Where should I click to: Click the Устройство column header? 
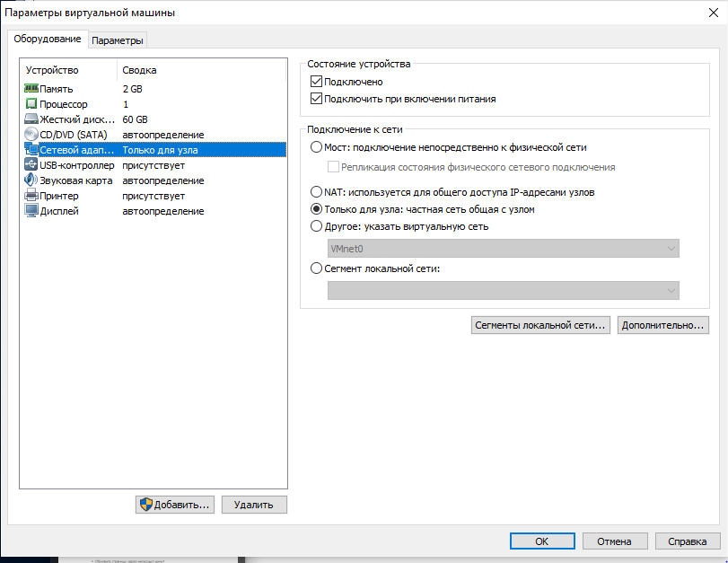tap(69, 70)
